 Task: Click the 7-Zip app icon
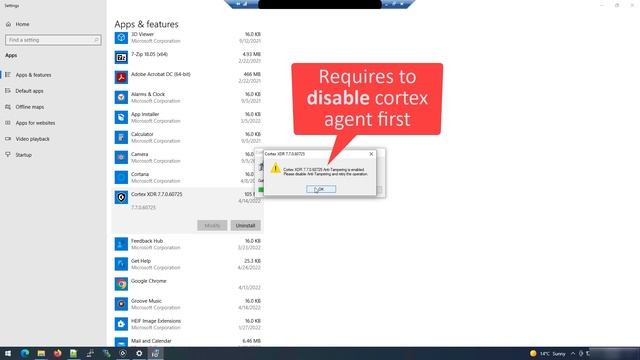121,58
